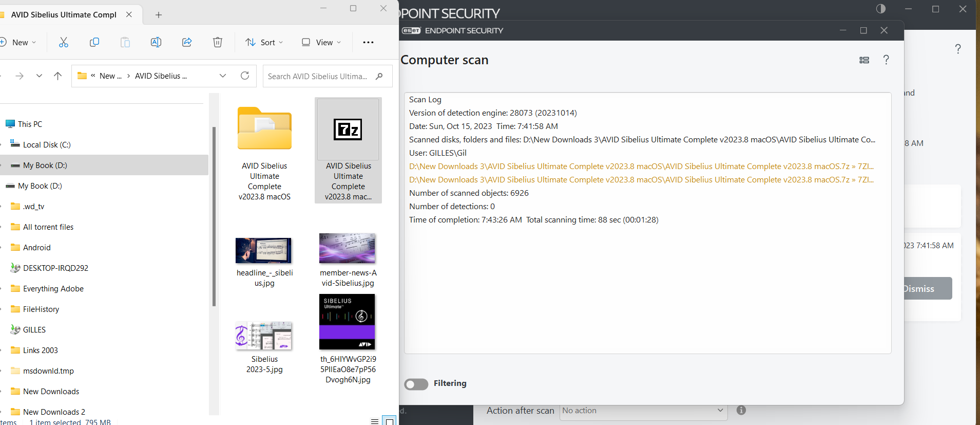Click the info icon beside Action after scan
This screenshot has height=425, width=980.
click(741, 410)
